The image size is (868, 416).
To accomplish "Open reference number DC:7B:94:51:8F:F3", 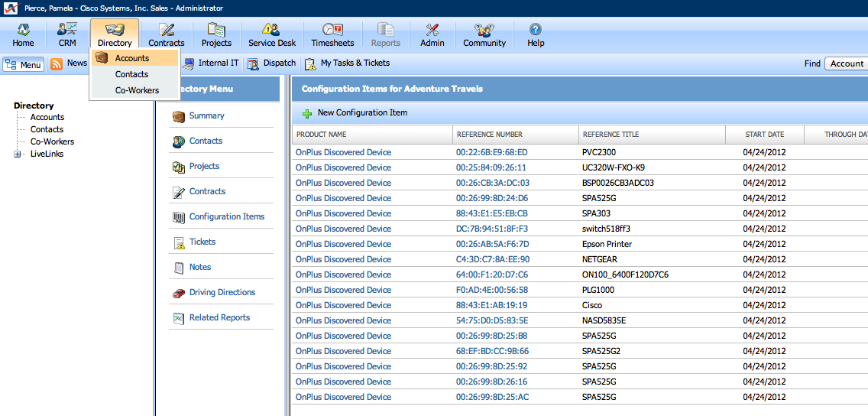I will pos(492,229).
